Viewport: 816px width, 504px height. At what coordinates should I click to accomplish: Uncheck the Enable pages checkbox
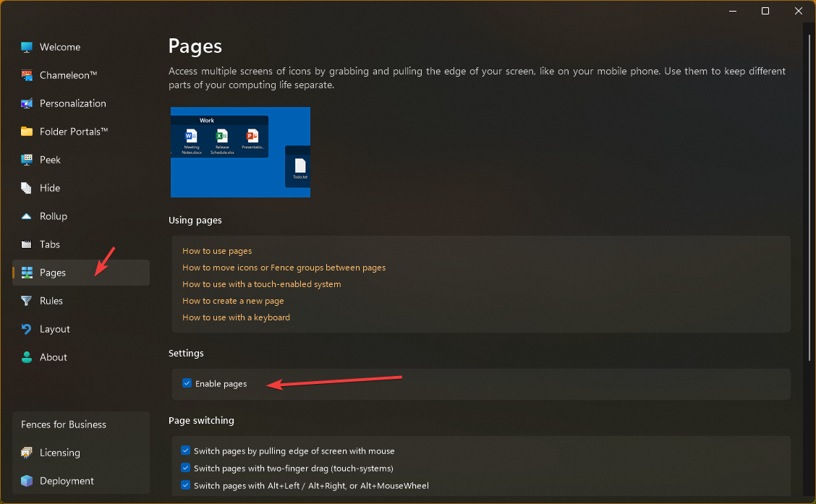pyautogui.click(x=187, y=383)
